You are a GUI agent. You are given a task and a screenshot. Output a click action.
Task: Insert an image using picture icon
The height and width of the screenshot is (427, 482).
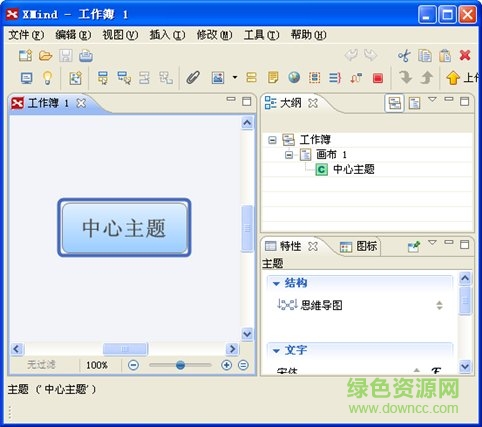[x=218, y=78]
